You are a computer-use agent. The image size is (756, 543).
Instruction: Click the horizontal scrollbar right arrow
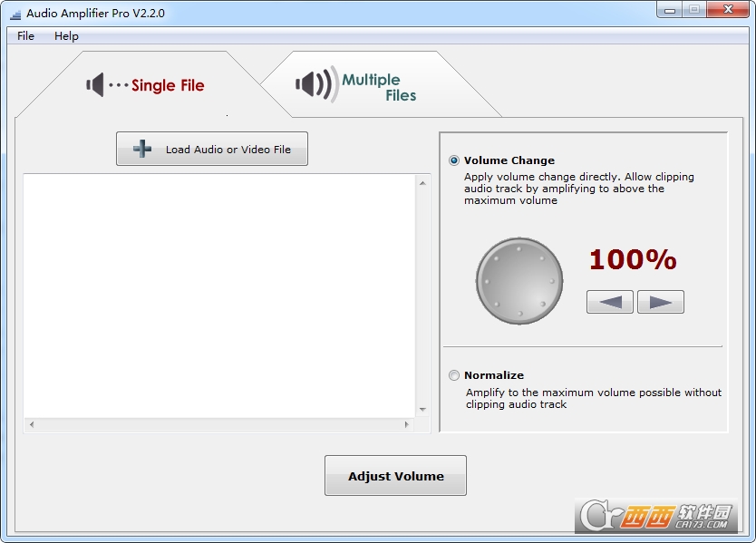(x=407, y=424)
